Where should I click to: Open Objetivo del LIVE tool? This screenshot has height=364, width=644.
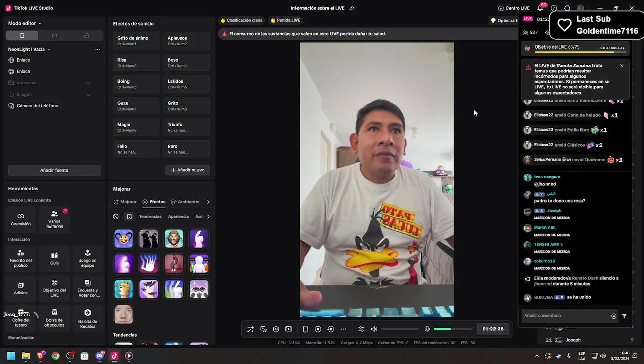click(54, 288)
